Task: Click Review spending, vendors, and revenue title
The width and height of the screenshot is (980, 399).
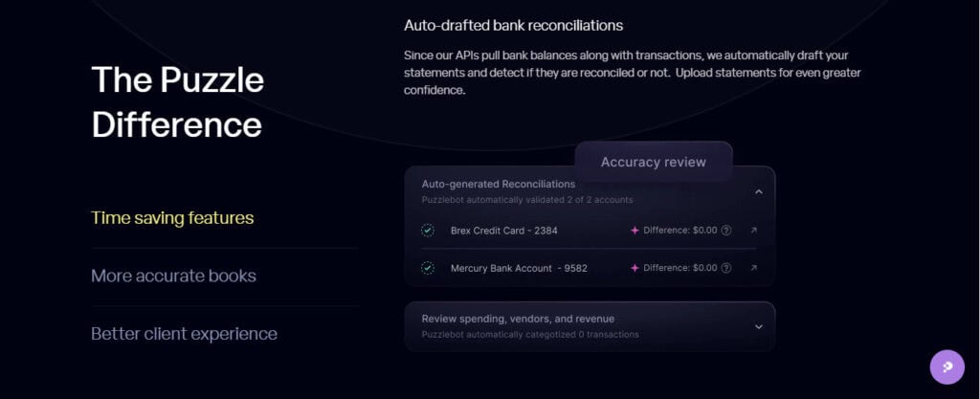Action: [x=518, y=319]
